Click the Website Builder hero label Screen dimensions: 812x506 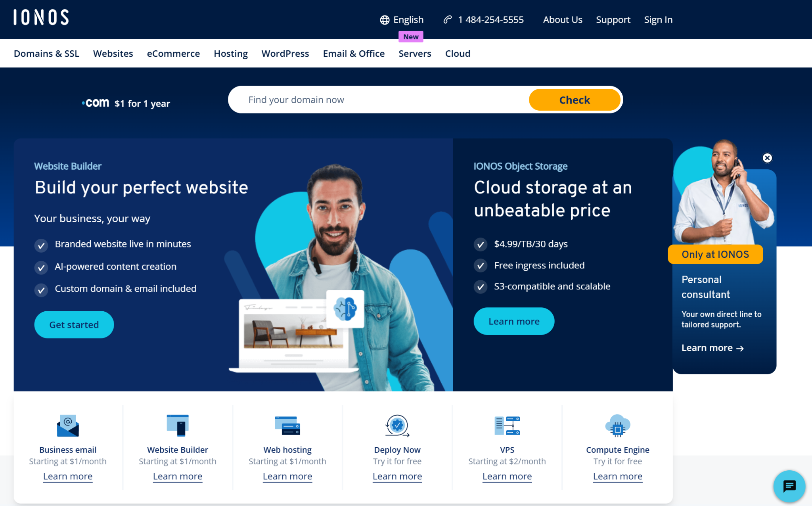[68, 166]
